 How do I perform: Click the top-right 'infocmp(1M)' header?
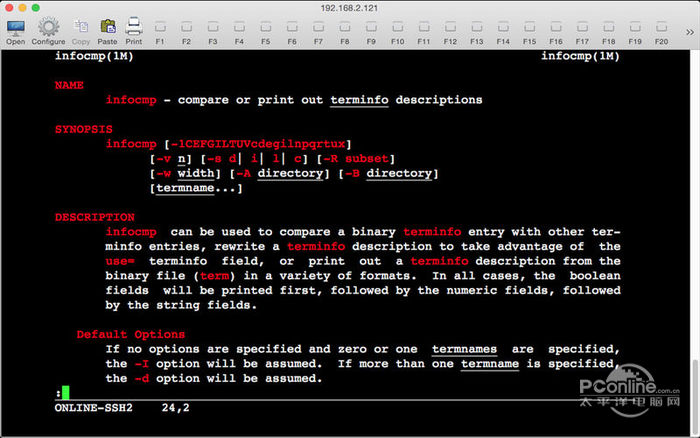(580, 56)
